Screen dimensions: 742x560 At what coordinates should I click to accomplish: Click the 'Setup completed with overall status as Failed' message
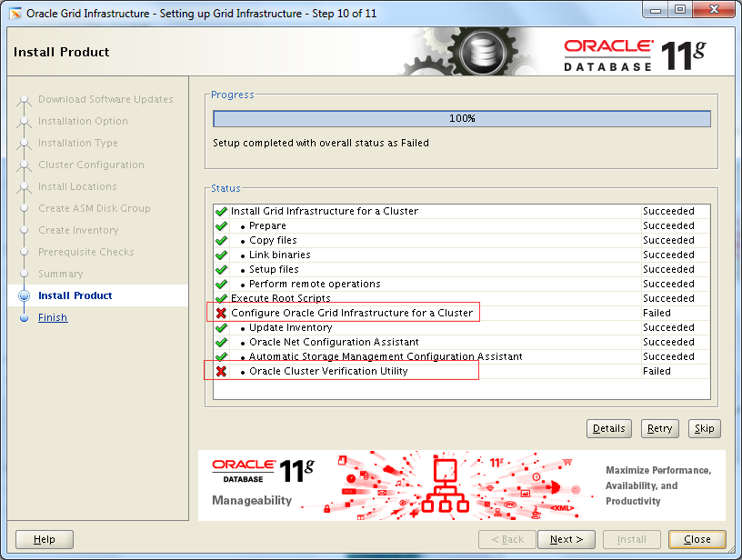tap(321, 143)
